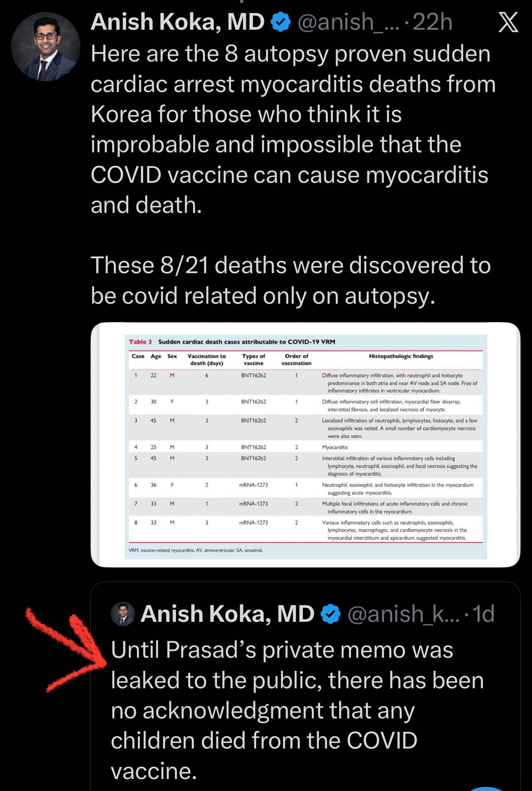Click the X logo icon

point(508,22)
